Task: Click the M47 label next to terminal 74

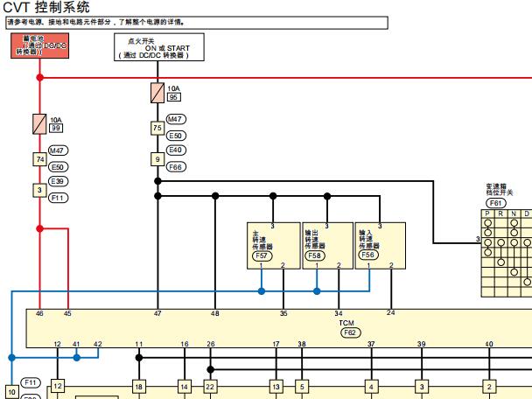Action: tap(58, 150)
